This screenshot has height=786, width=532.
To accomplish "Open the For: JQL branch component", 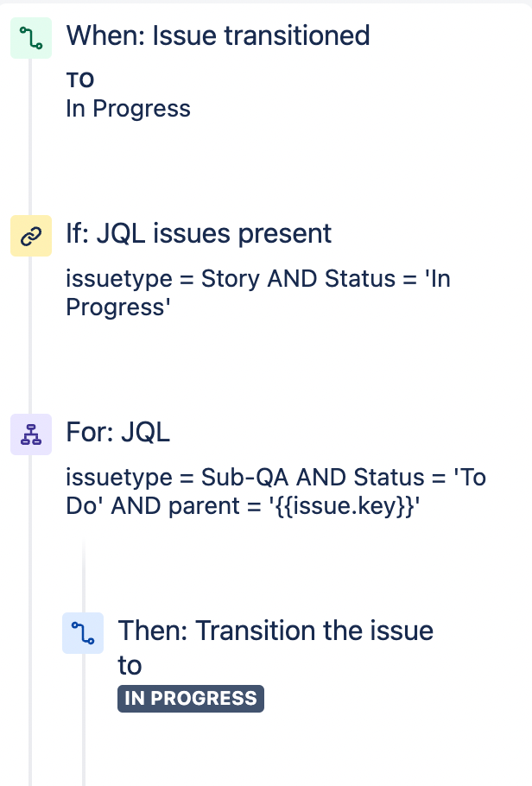I will click(x=118, y=433).
